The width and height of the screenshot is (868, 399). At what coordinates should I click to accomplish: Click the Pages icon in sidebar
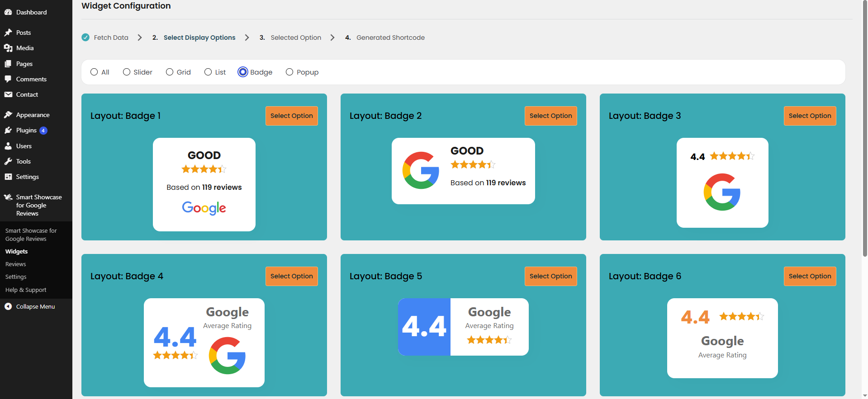8,64
